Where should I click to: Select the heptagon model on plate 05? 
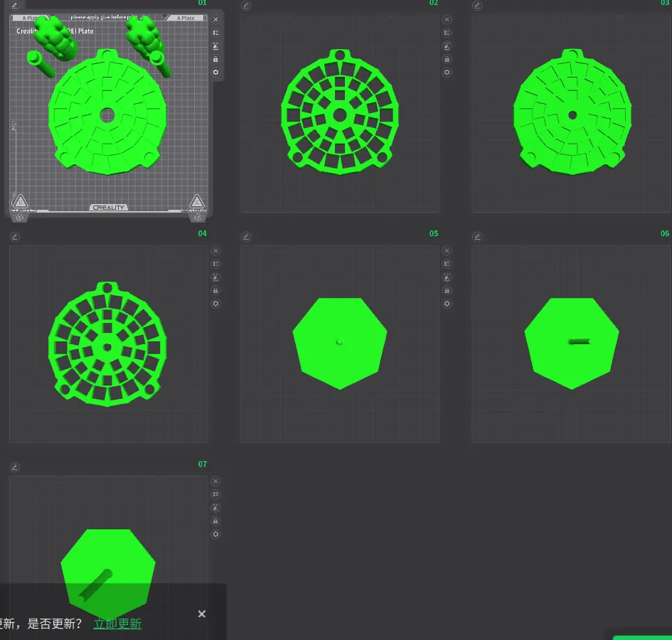tap(340, 343)
